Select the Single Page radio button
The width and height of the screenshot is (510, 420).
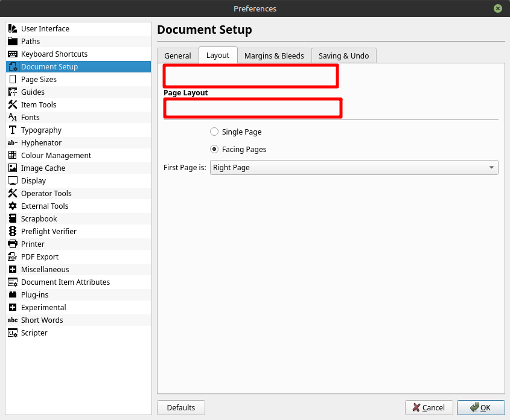click(214, 132)
